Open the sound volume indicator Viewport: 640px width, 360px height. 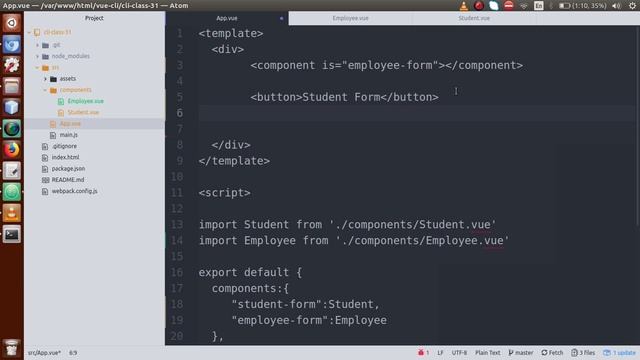pyautogui.click(x=617, y=6)
